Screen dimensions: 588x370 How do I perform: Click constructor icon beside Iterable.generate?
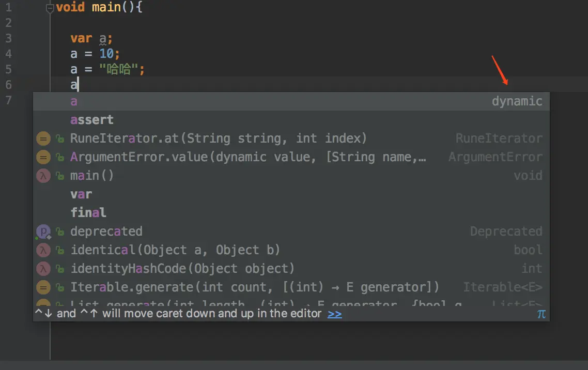click(x=43, y=287)
